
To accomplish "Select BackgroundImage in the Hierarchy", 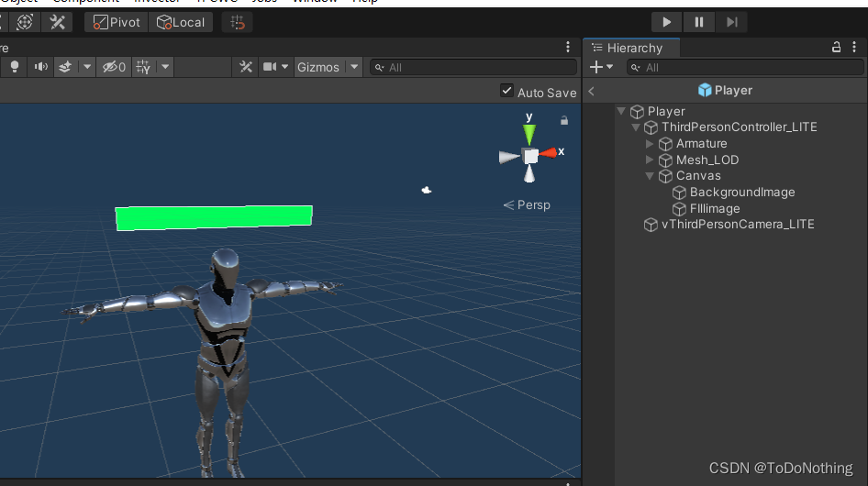I will tap(742, 193).
